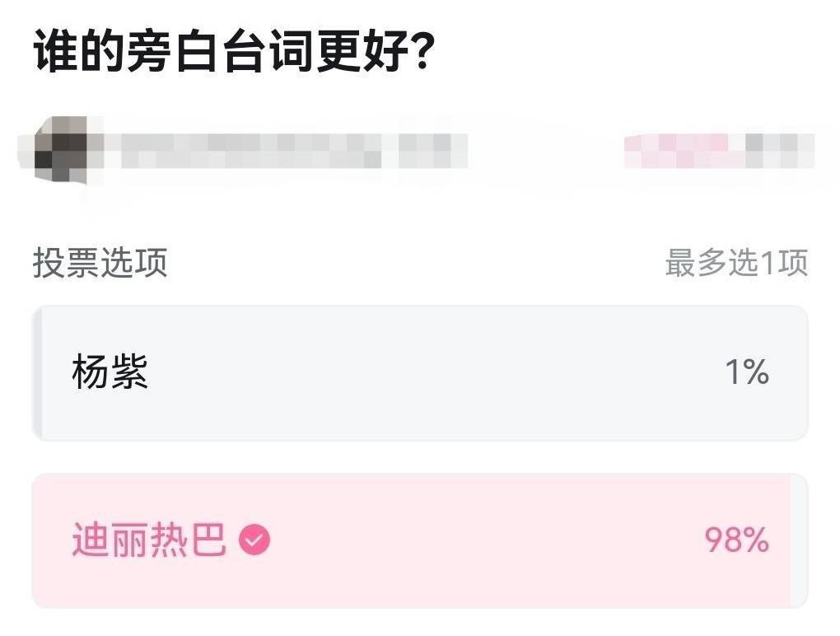Click the 迪丽热巴 name text
This screenshot has height=636, width=840.
pyautogui.click(x=149, y=539)
